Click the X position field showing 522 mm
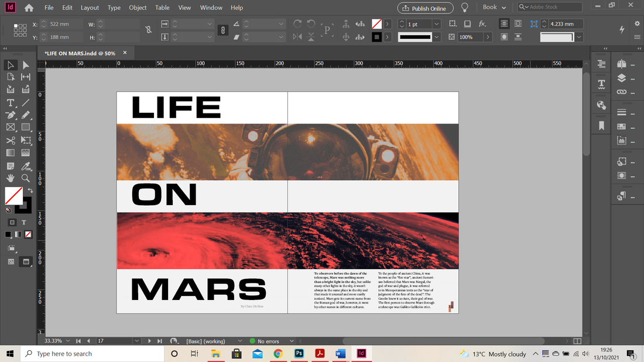 point(64,24)
